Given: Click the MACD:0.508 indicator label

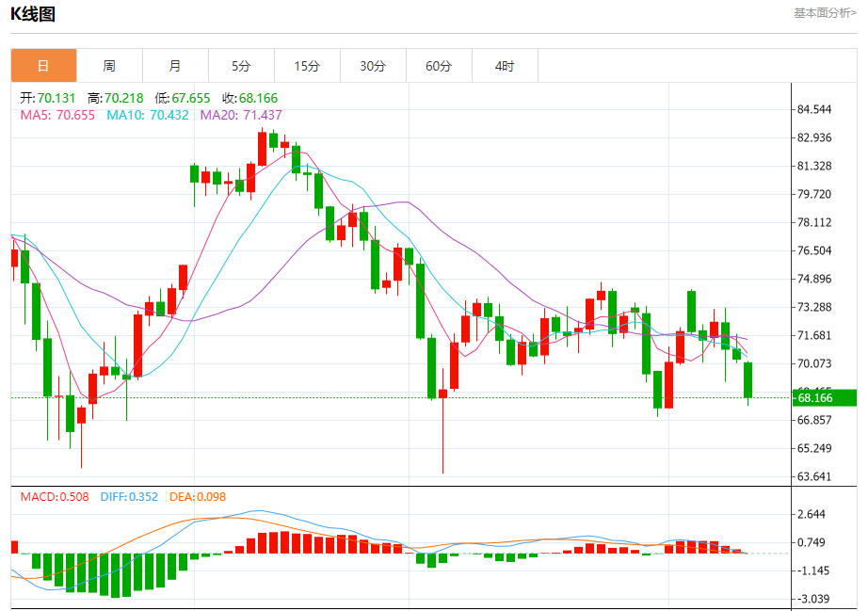Looking at the screenshot, I should 55,496.
